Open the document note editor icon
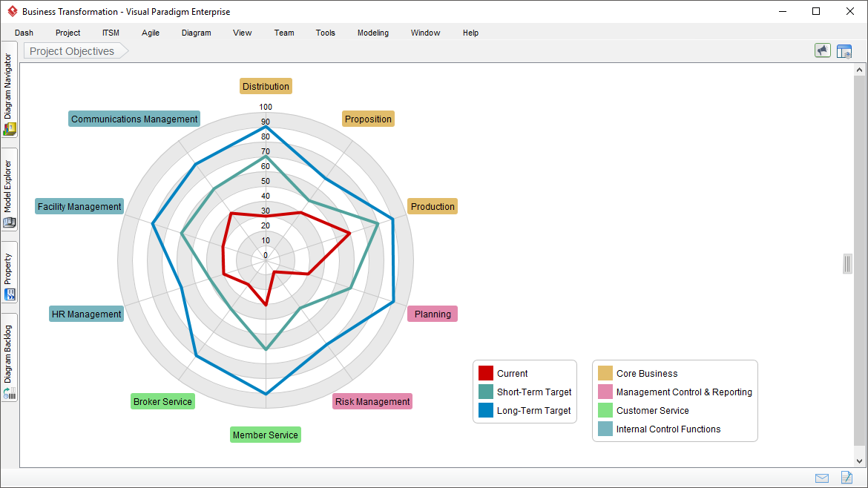Screen dimensions: 868x488 pos(846,478)
